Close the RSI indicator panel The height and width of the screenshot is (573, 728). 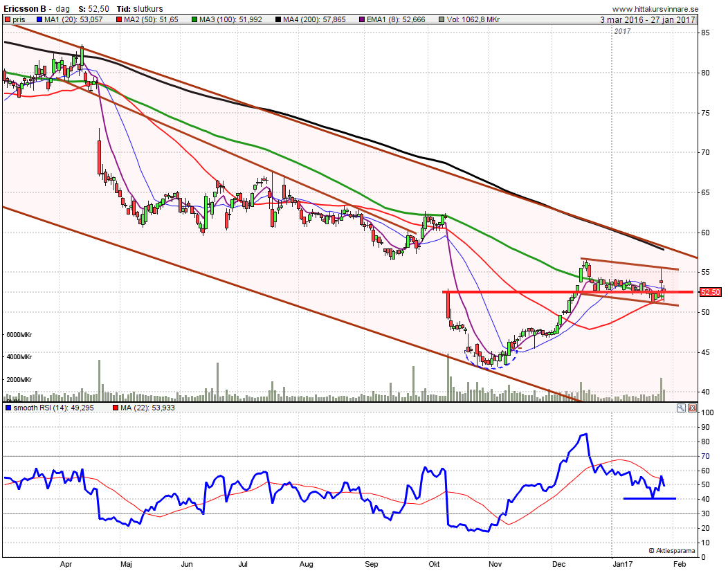click(x=692, y=408)
